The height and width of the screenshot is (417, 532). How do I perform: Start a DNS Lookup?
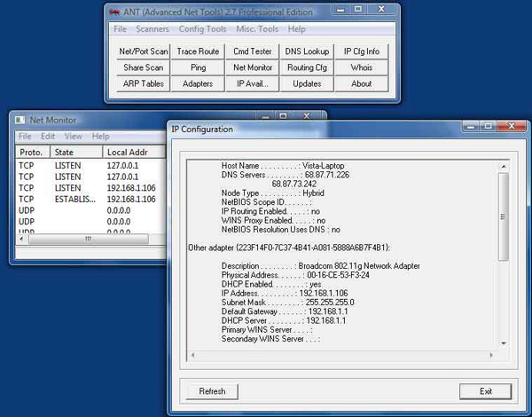(307, 51)
